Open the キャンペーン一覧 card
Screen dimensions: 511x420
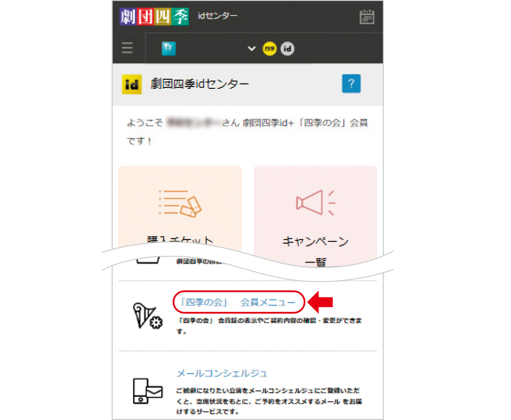pyautogui.click(x=316, y=217)
